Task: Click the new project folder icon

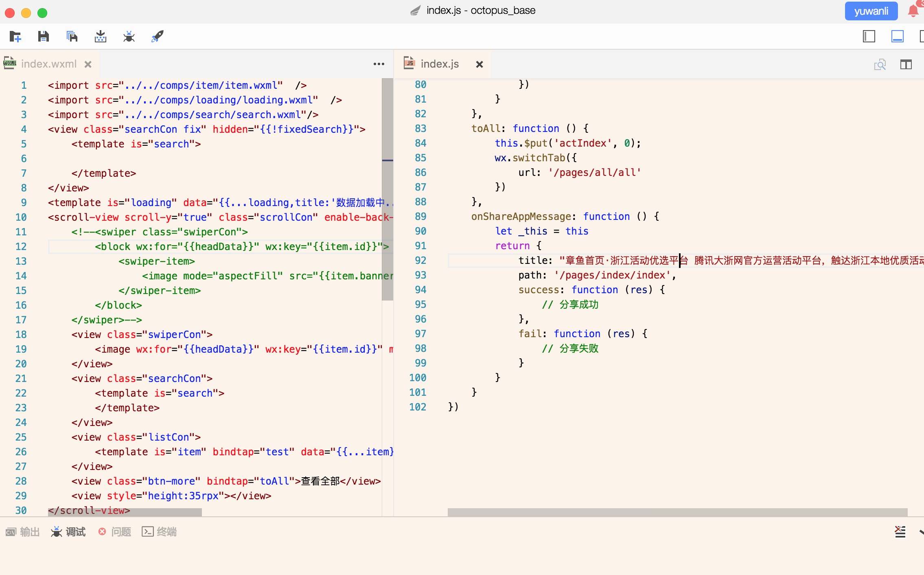Action: point(15,37)
